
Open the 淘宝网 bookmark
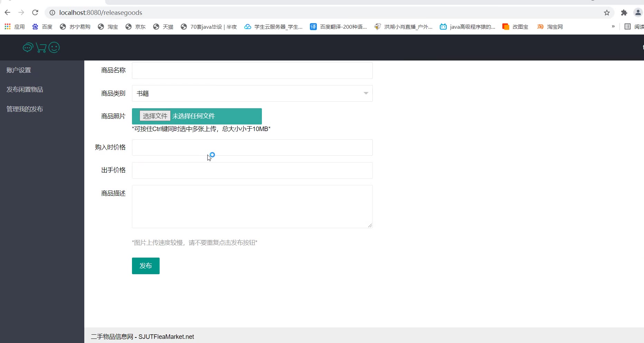[550, 27]
